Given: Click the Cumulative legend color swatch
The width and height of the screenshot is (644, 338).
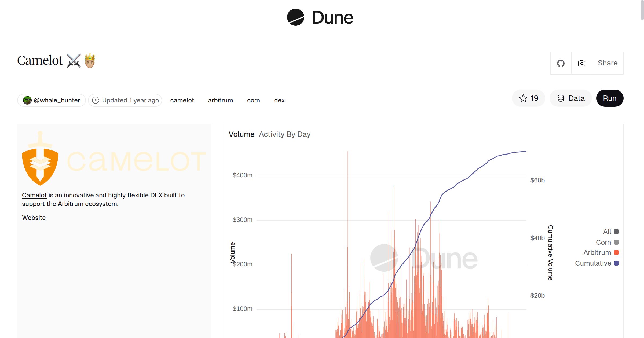Looking at the screenshot, I should coord(616,263).
